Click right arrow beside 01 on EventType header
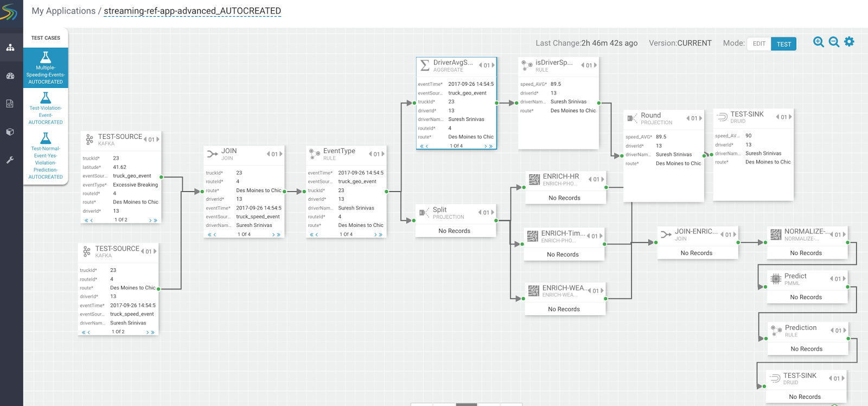Screen dimensions: 868x406 pos(383,154)
